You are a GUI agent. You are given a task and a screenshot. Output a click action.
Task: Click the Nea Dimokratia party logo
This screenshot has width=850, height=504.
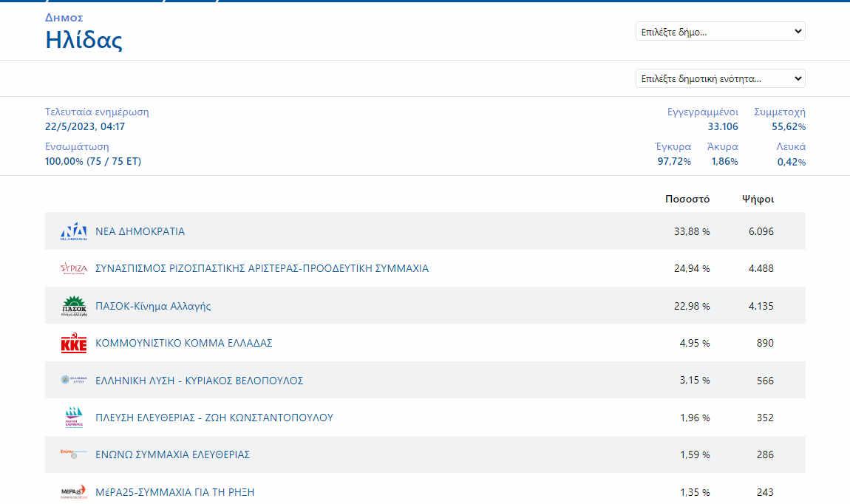click(x=74, y=231)
